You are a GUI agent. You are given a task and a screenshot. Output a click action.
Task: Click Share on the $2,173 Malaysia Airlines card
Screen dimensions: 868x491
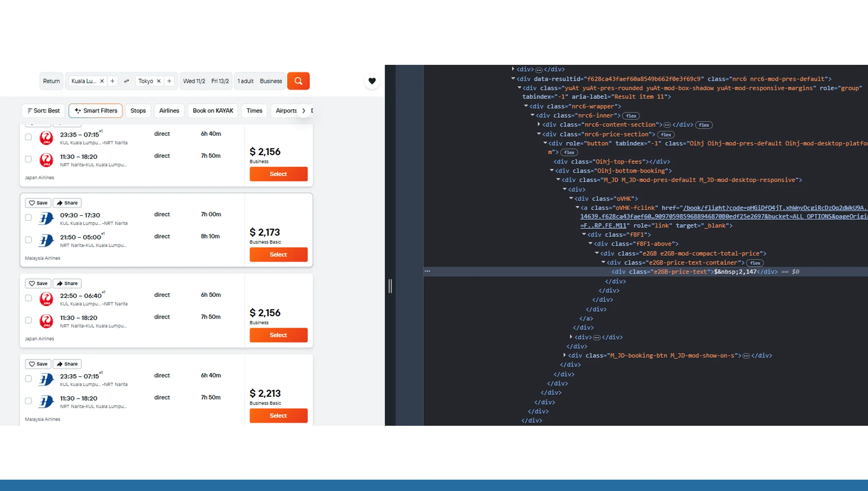coord(67,203)
